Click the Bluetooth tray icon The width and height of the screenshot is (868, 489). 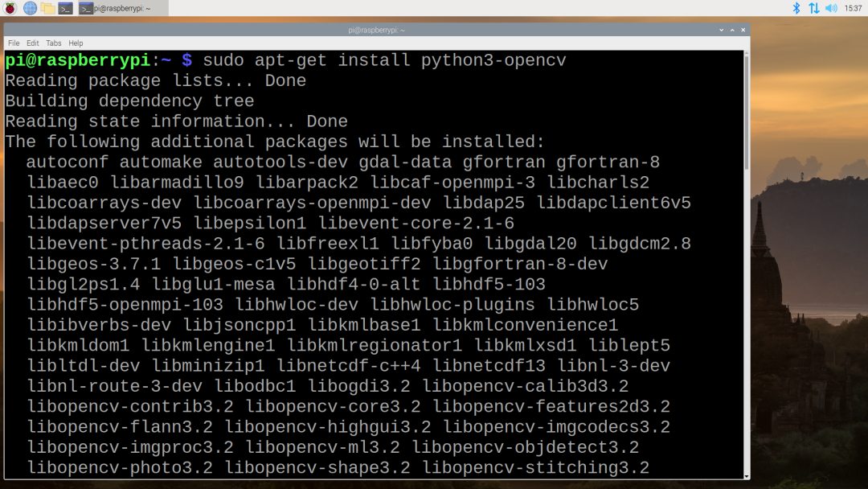tap(797, 8)
